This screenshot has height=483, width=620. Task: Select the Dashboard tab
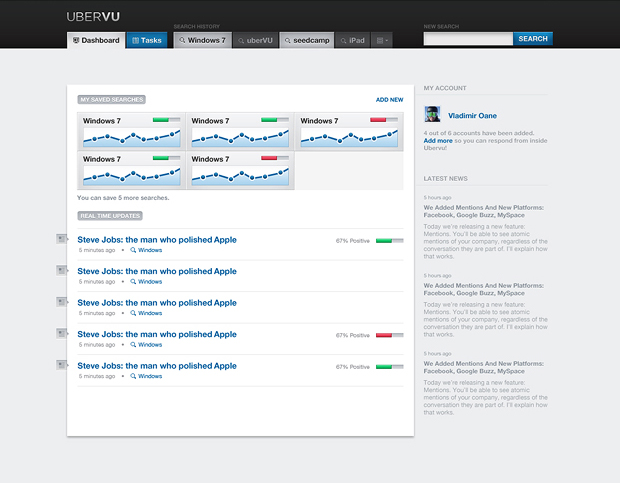(96, 40)
